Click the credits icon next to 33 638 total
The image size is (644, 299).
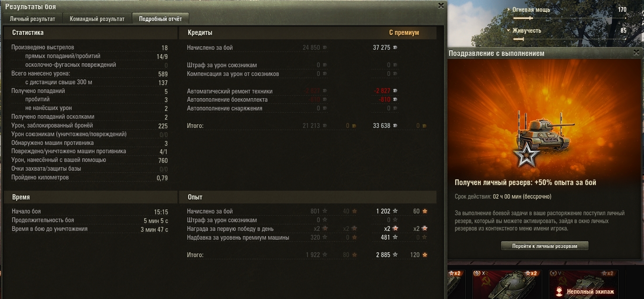pos(395,126)
